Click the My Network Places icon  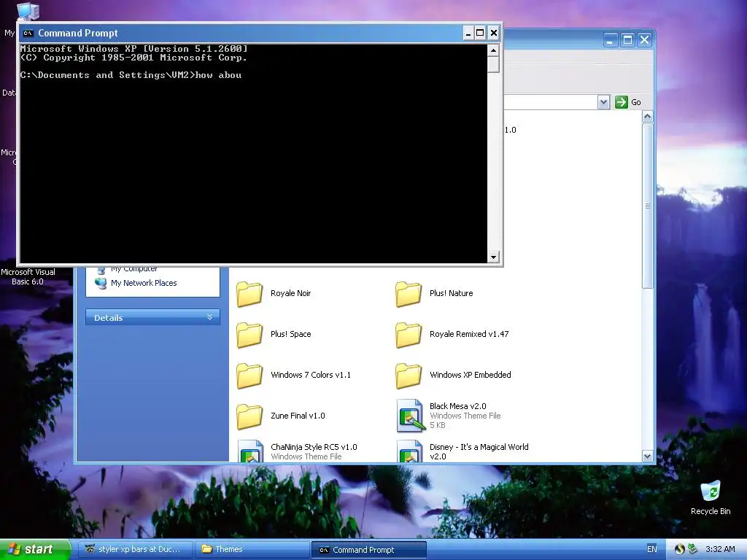pos(101,283)
